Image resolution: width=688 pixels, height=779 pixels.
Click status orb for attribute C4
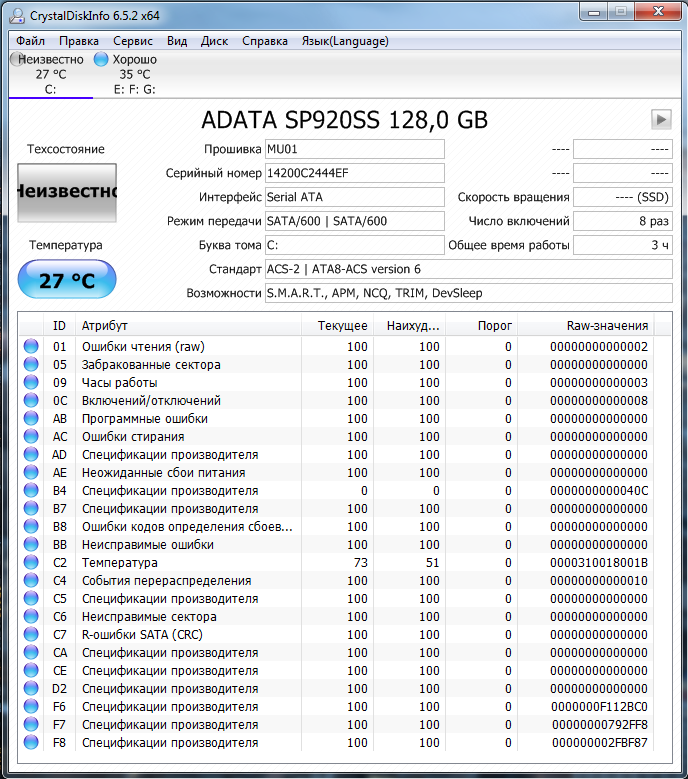31,580
